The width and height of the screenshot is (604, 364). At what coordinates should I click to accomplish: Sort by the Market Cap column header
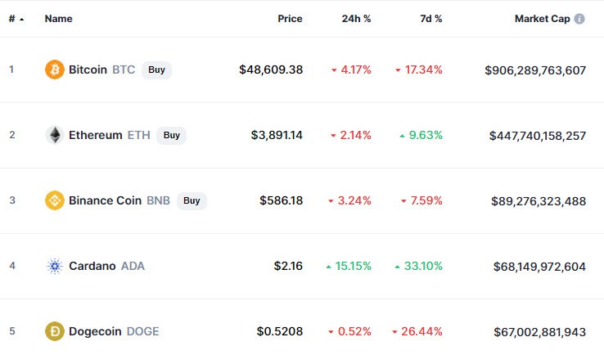point(543,19)
